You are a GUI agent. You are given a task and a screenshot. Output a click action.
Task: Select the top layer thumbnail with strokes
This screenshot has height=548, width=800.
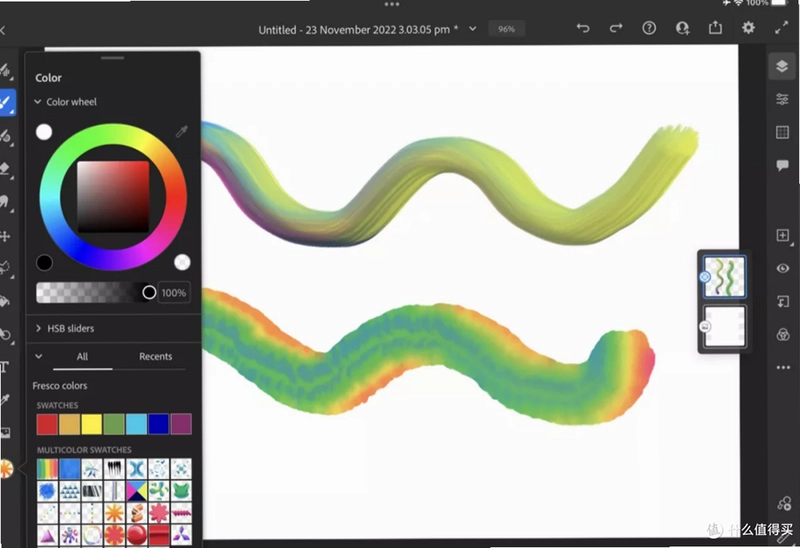pos(724,277)
